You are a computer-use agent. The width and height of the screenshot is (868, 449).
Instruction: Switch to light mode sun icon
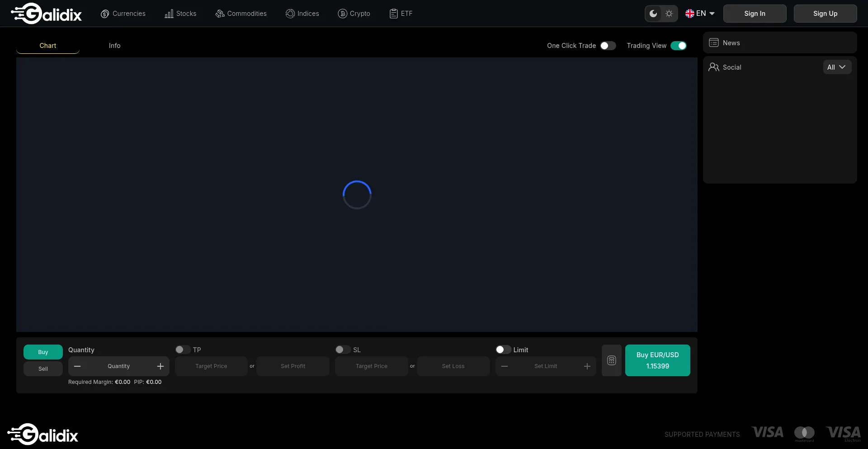(669, 14)
